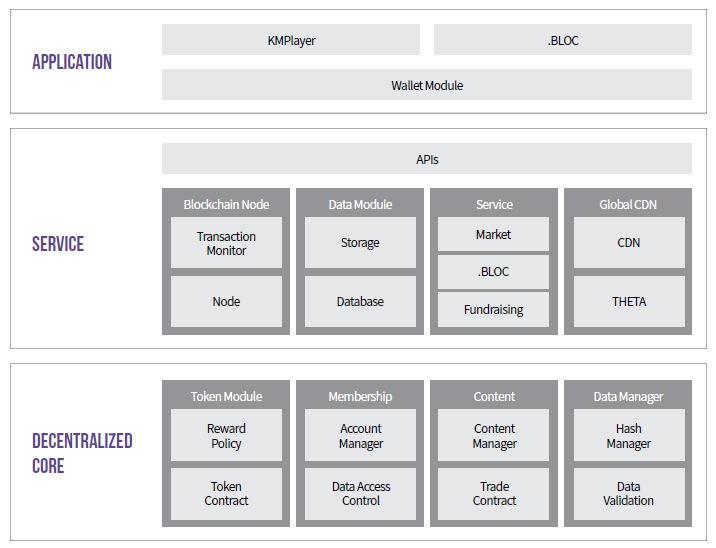The width and height of the screenshot is (716, 548).
Task: Click the Database box
Action: point(360,301)
